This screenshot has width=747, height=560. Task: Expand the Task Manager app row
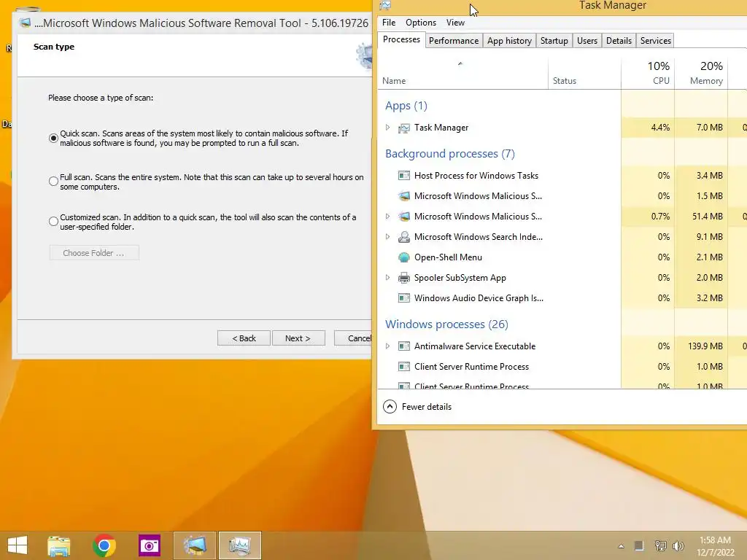coord(388,128)
